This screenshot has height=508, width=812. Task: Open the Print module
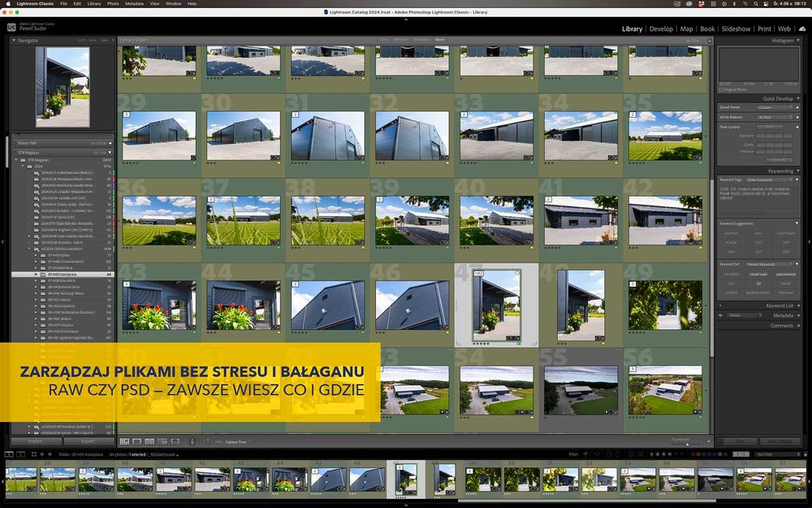pos(764,29)
